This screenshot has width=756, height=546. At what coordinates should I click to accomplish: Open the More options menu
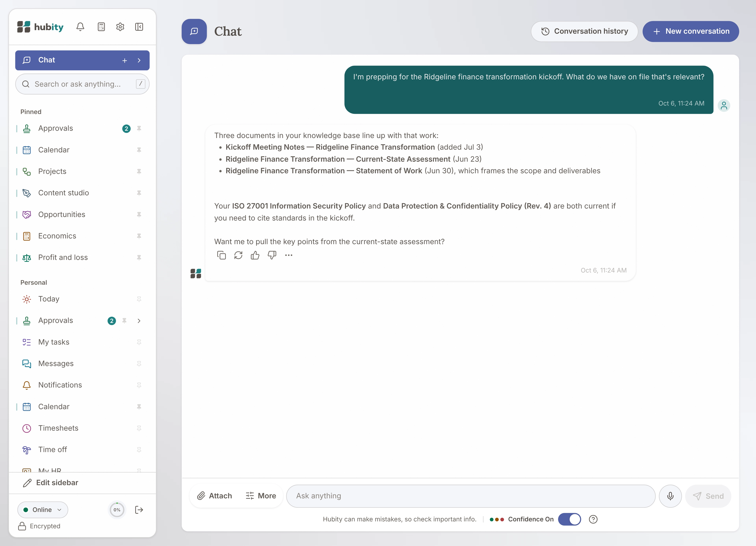tap(261, 496)
